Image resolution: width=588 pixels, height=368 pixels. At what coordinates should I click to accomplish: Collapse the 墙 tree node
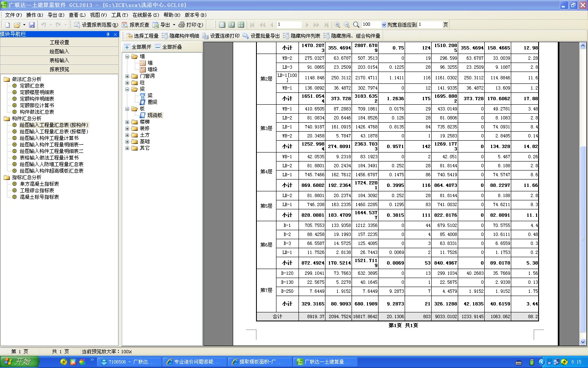pos(127,56)
